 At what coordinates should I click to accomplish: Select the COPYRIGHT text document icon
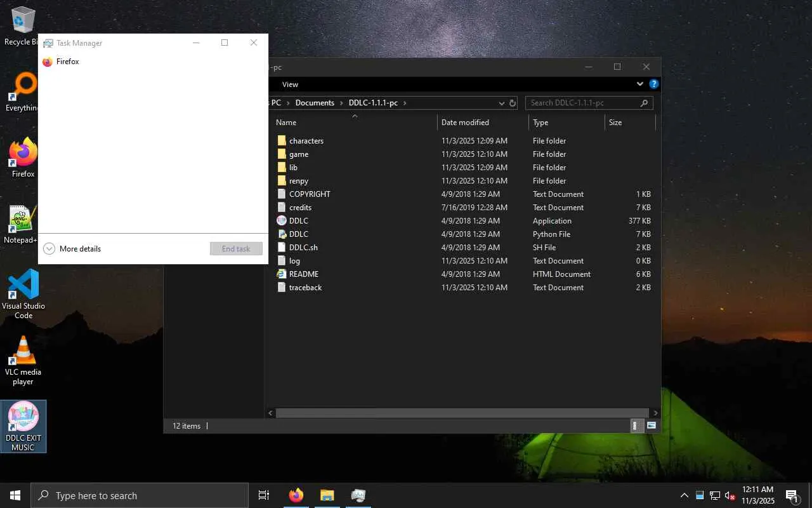(282, 194)
